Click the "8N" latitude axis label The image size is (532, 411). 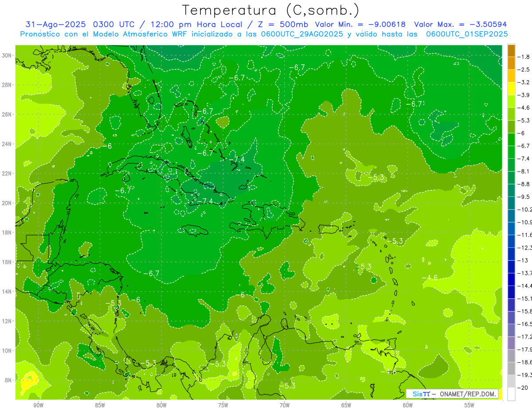coord(9,380)
